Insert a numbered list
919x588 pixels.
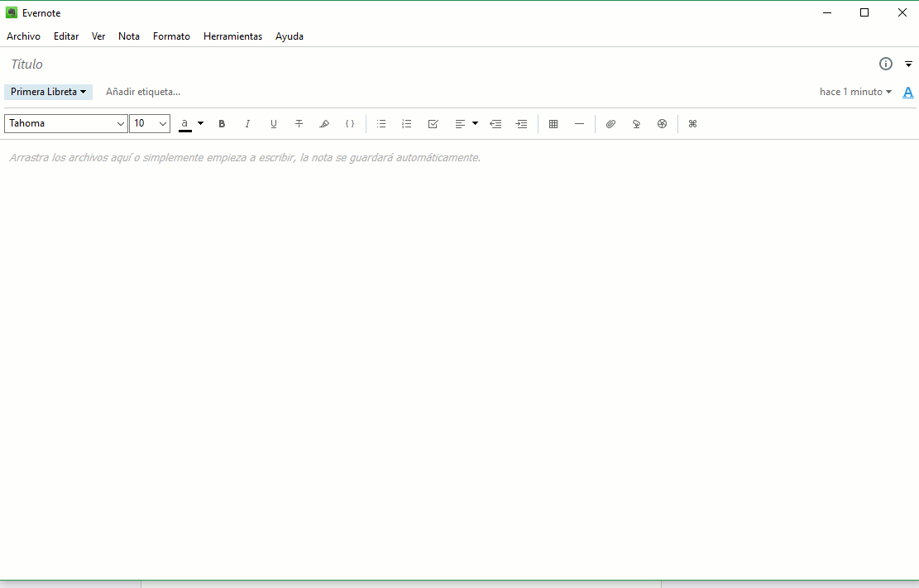tap(406, 124)
